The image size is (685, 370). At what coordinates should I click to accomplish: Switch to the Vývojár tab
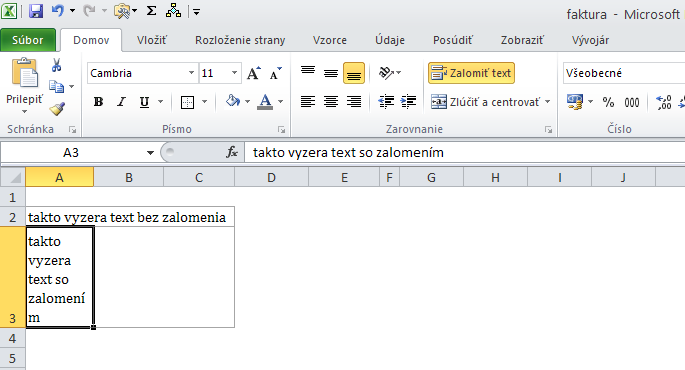[590, 40]
